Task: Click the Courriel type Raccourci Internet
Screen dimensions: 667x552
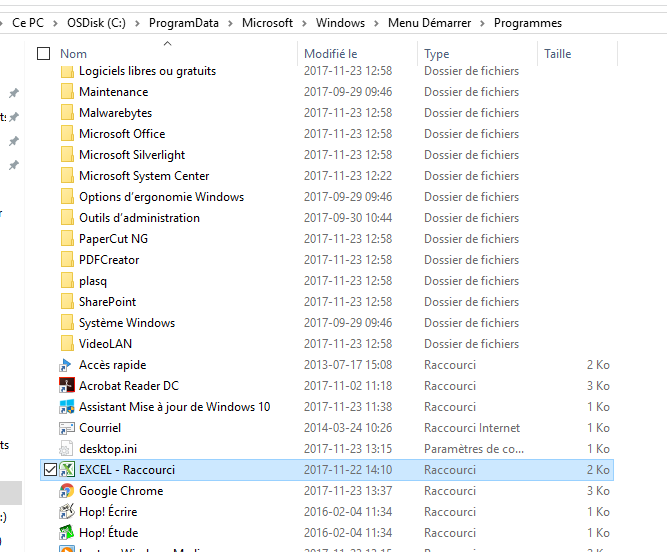Action: (x=472, y=428)
